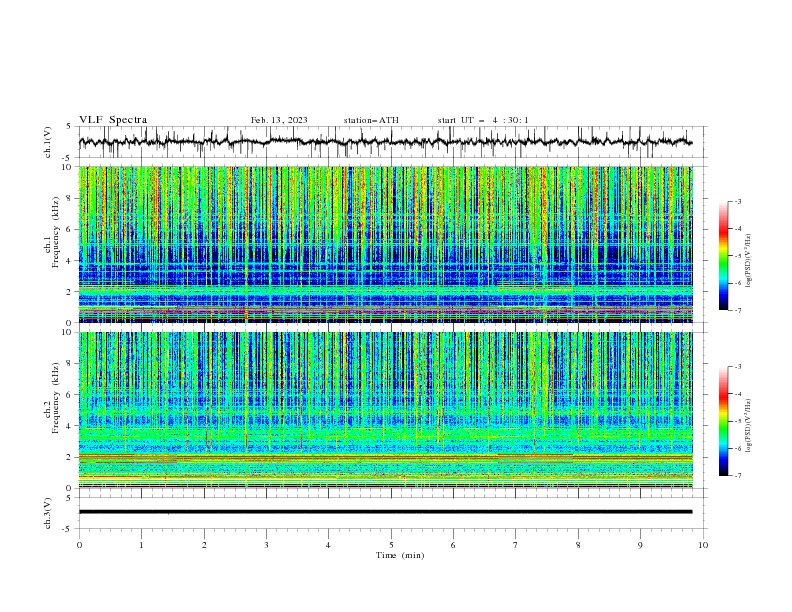
Task: Click the log(PSD) label beside ch.1 colorbar
Action: (749, 261)
